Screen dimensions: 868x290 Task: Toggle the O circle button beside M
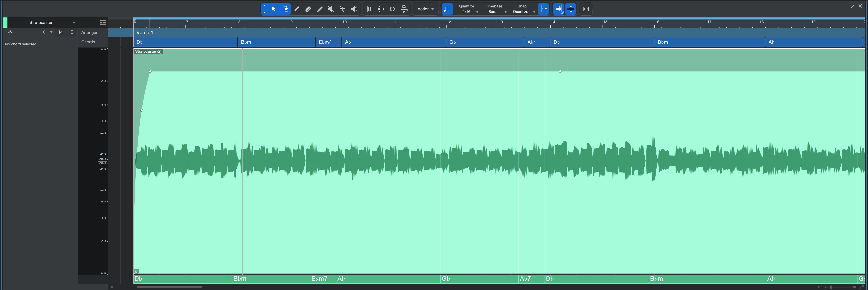click(x=44, y=32)
